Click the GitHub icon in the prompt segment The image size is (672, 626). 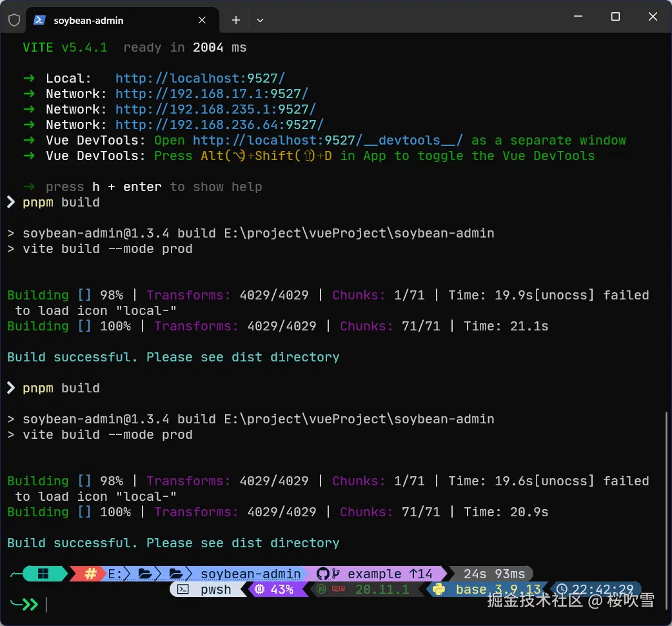pyautogui.click(x=323, y=574)
